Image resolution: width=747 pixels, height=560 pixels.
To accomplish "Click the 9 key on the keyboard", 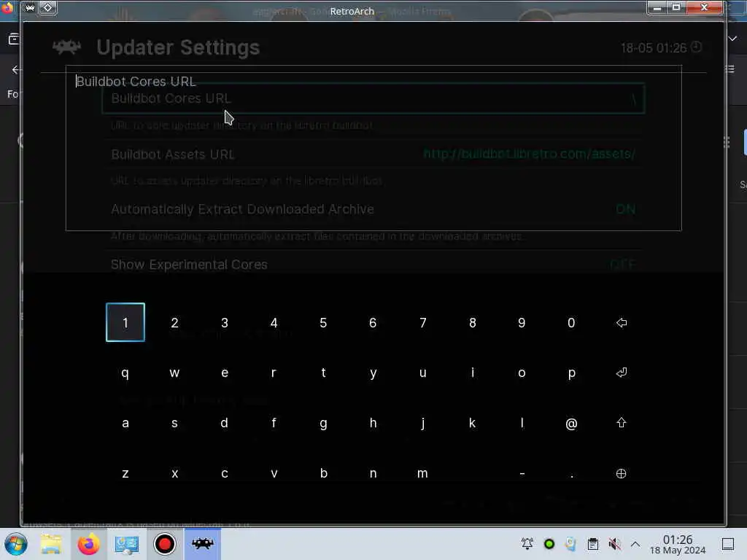I will click(x=522, y=322).
